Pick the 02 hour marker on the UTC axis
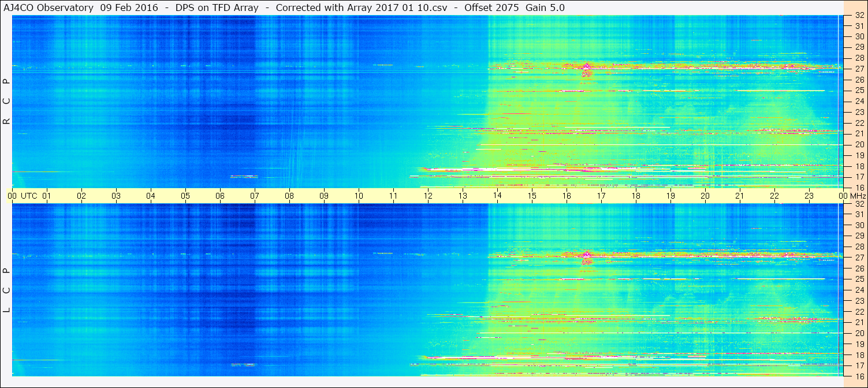 coord(81,196)
